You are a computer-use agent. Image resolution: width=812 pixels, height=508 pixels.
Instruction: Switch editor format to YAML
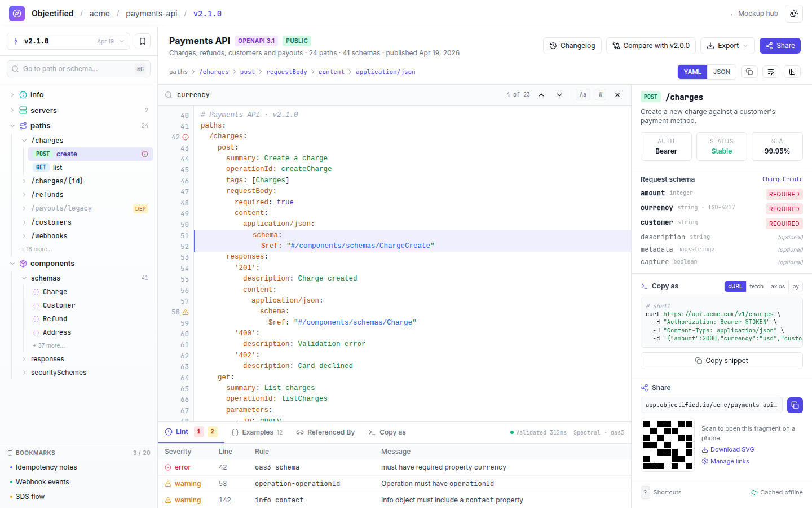[x=692, y=72]
